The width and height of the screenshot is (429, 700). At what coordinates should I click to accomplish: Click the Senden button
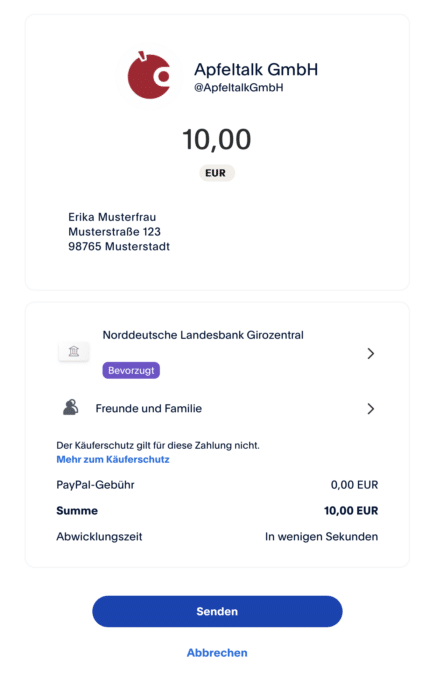(217, 611)
